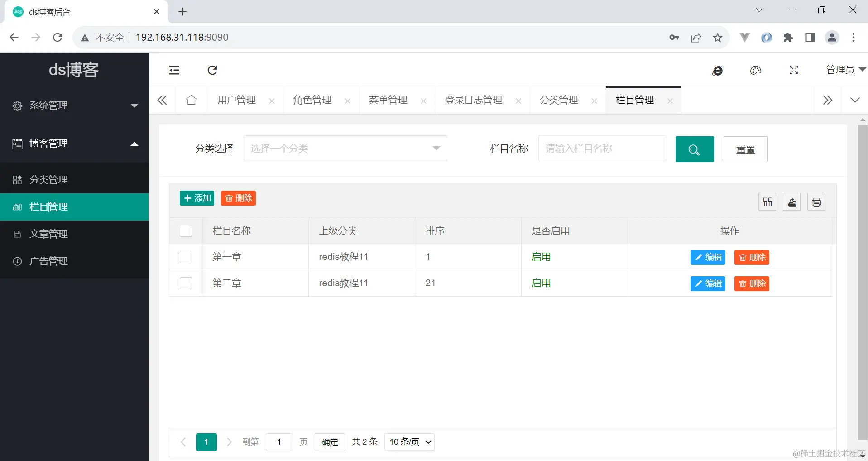
Task: Close the 用户管理 tab
Action: pyautogui.click(x=272, y=101)
